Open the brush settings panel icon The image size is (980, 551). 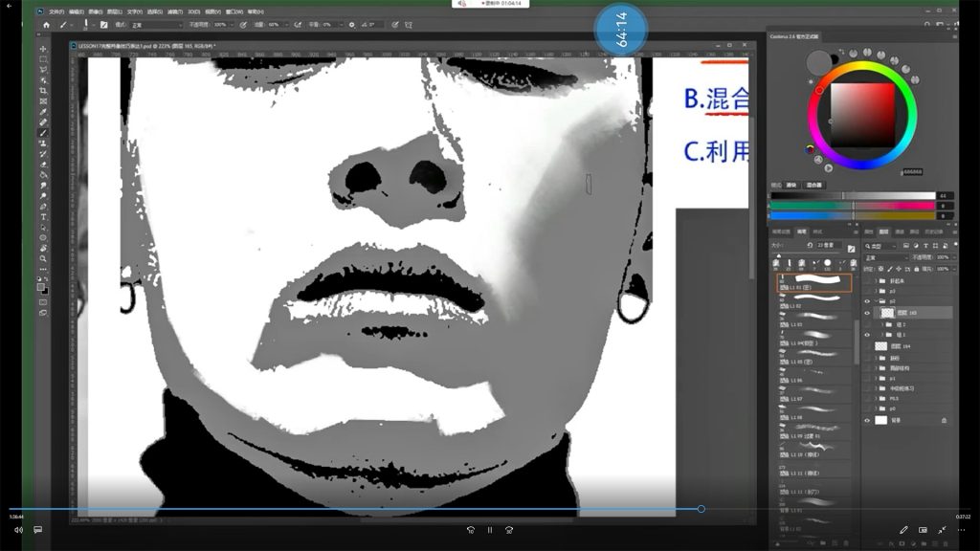point(103,25)
